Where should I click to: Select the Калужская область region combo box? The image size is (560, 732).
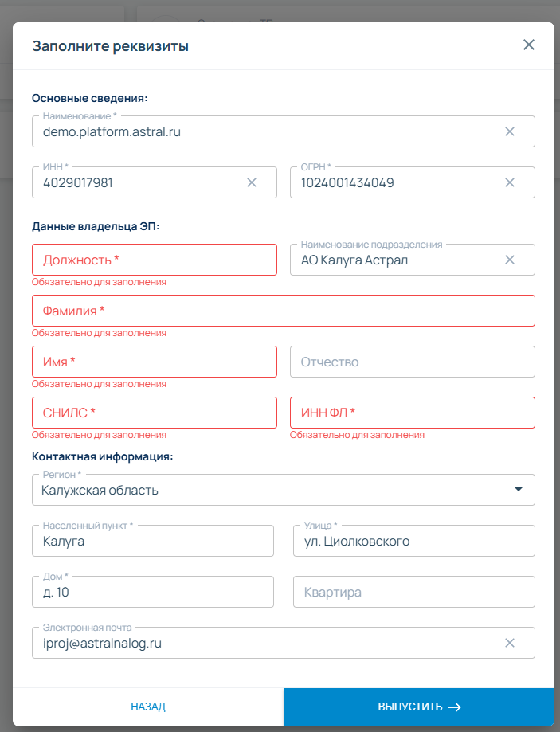click(284, 490)
